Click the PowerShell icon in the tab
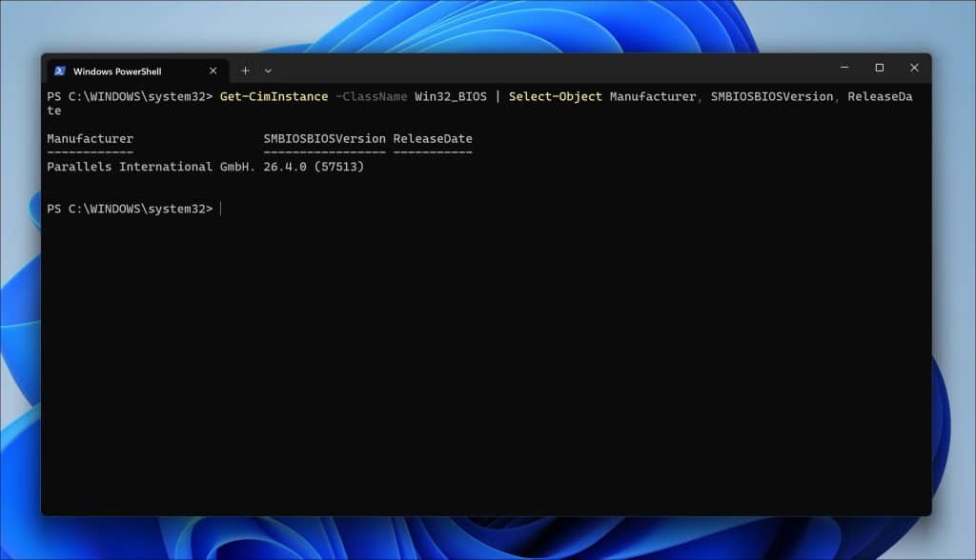 pos(60,70)
